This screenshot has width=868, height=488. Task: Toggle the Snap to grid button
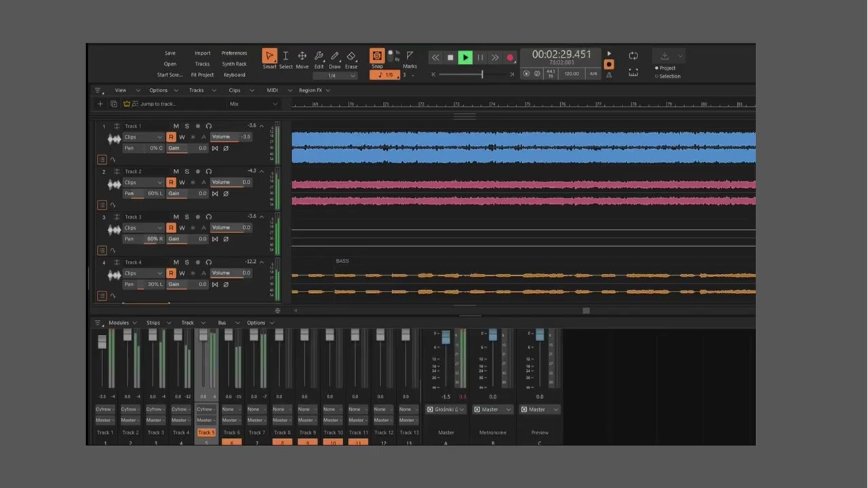(x=377, y=56)
